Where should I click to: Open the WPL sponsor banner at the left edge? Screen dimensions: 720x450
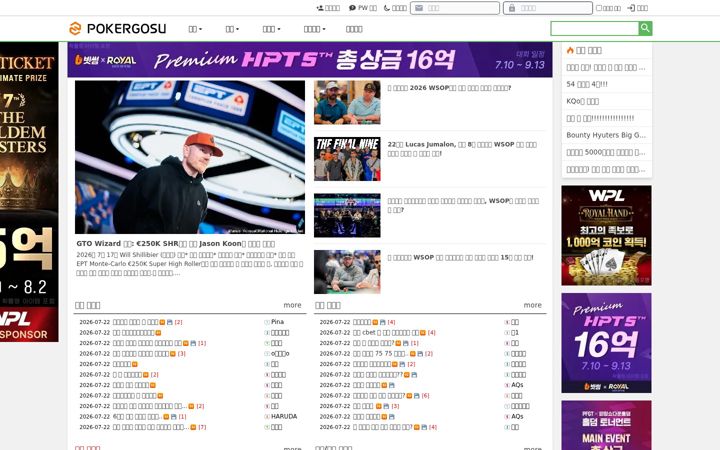coord(29,192)
